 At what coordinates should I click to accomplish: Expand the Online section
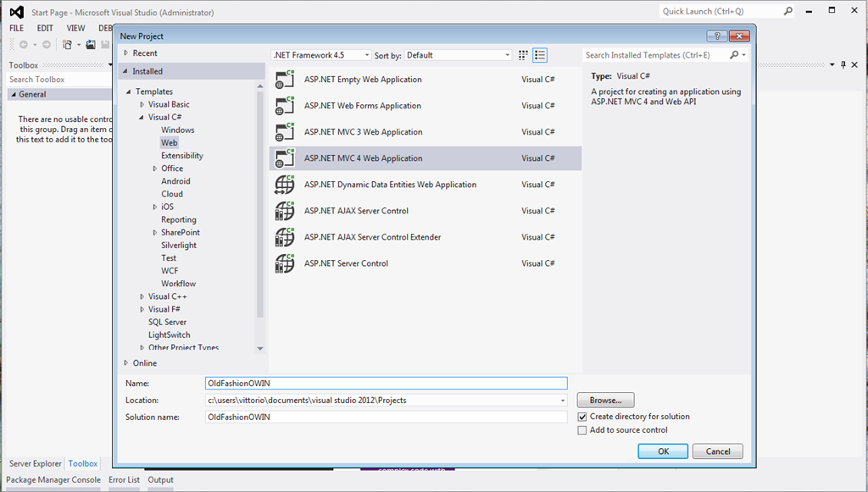point(126,363)
